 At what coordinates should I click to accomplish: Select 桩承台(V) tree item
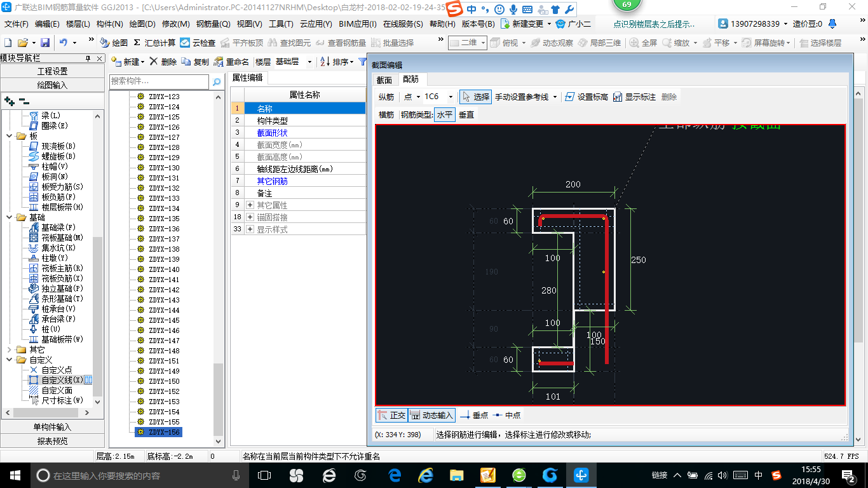point(52,309)
